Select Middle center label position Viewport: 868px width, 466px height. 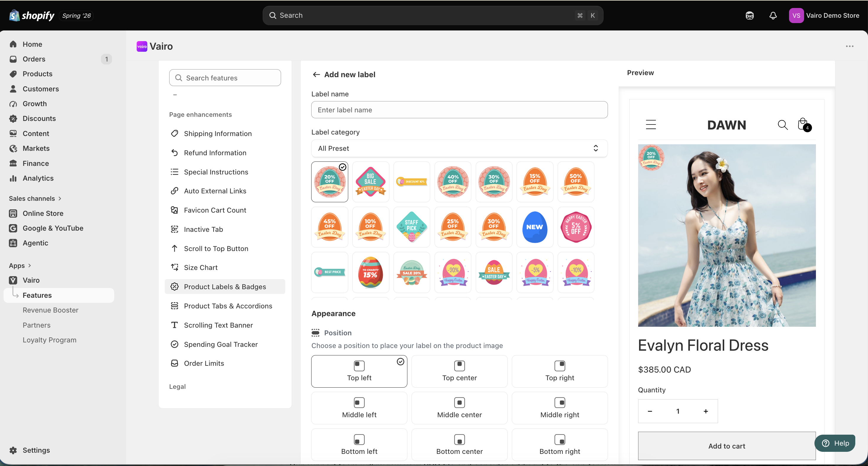coord(459,408)
